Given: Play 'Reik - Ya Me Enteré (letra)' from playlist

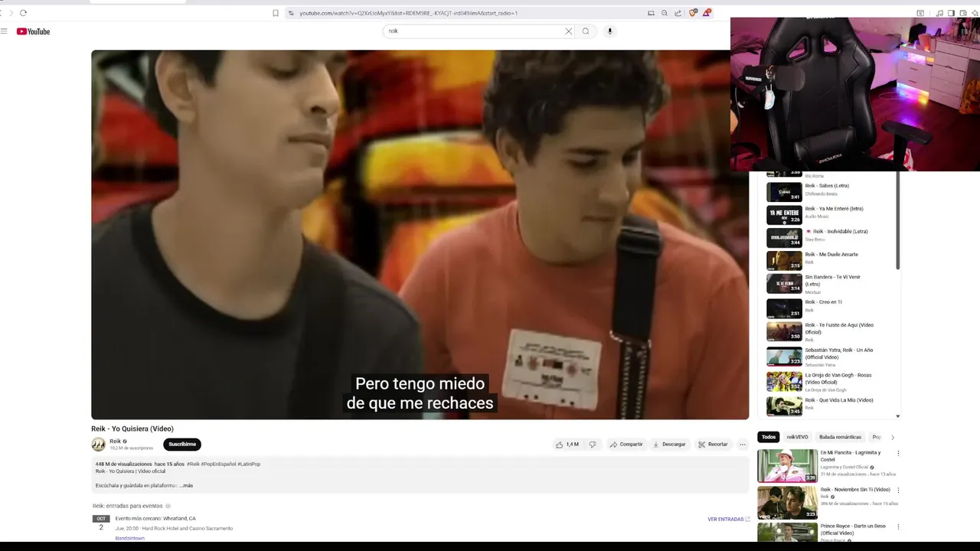Looking at the screenshot, I should [x=828, y=214].
